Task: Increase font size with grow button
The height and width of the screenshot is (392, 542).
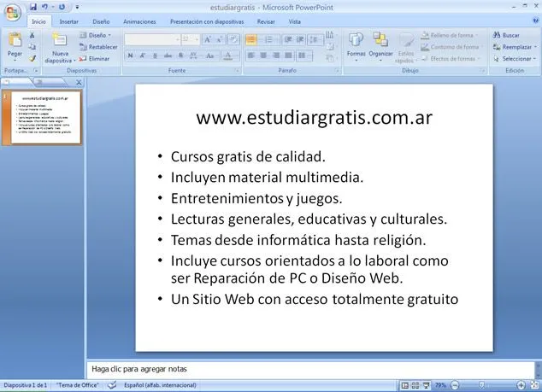Action: [x=208, y=39]
